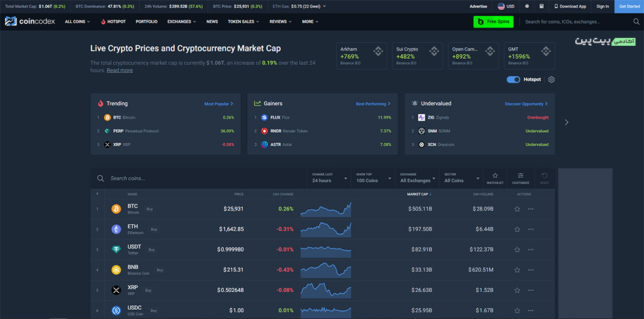Open the Show Top 100 Coins dropdown
The width and height of the screenshot is (644, 319).
pyautogui.click(x=373, y=178)
